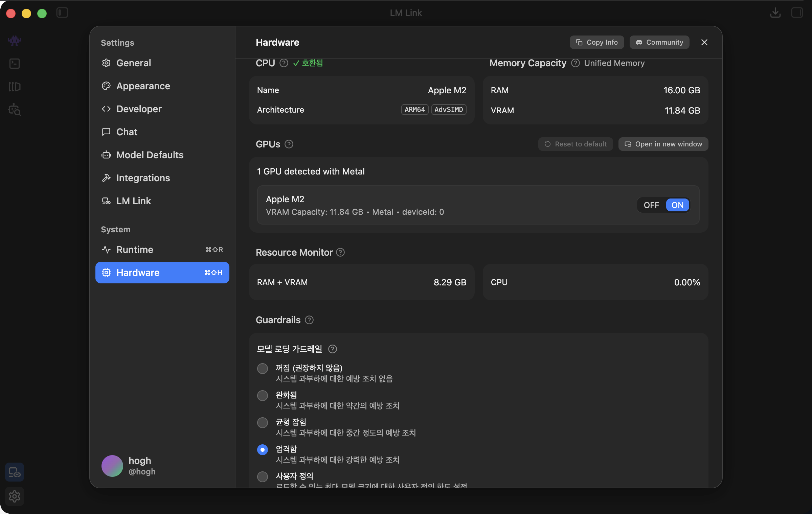Click the Guardrails help question icon
The height and width of the screenshot is (514, 812).
309,320
